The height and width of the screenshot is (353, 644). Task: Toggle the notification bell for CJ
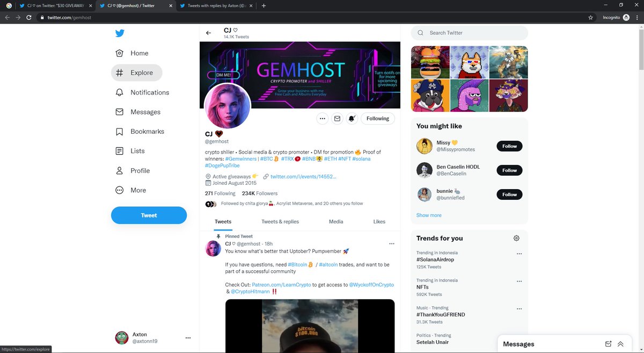(x=352, y=118)
